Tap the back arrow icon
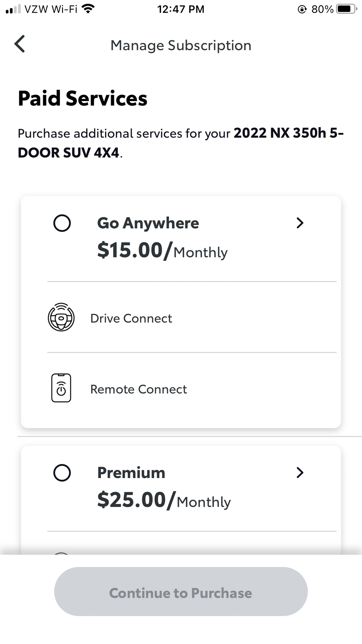The width and height of the screenshot is (362, 644). click(20, 44)
